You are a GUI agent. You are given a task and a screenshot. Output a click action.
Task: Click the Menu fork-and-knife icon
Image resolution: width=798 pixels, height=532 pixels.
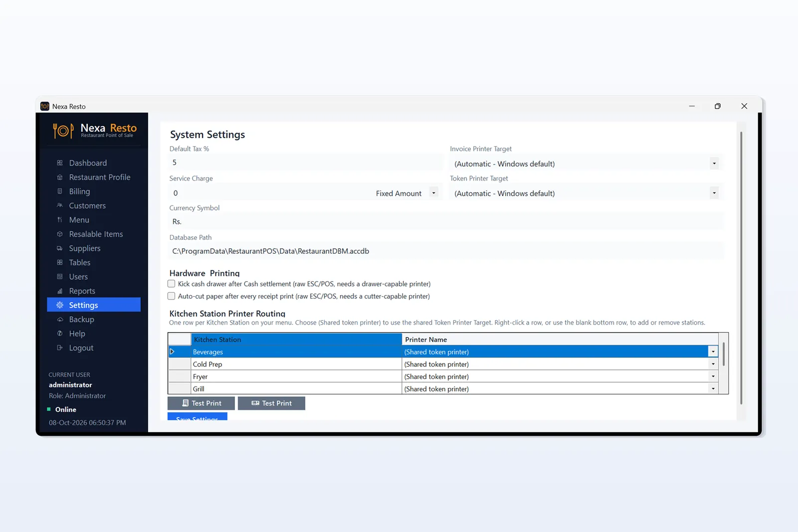coord(60,220)
